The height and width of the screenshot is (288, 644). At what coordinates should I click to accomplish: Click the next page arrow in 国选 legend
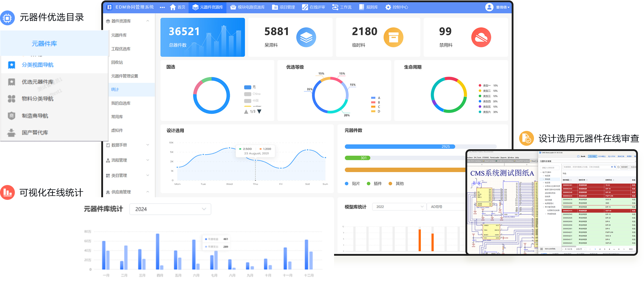pyautogui.click(x=259, y=111)
